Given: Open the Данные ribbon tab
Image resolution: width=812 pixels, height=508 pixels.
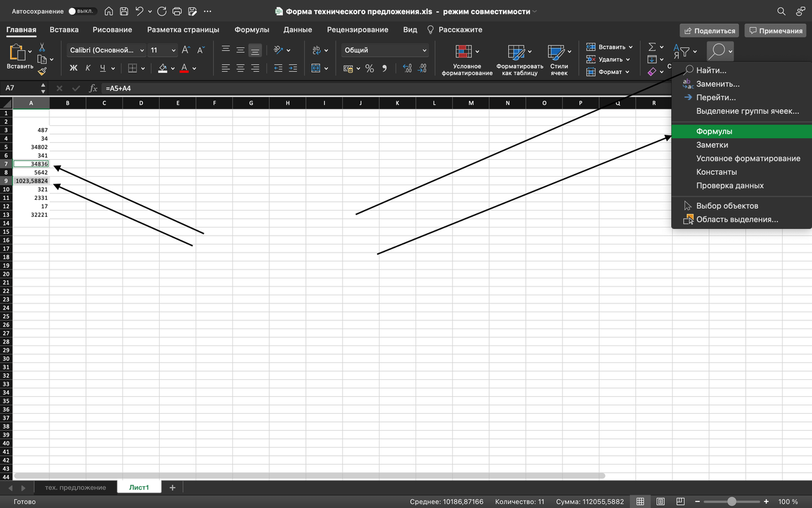Looking at the screenshot, I should click(x=298, y=30).
